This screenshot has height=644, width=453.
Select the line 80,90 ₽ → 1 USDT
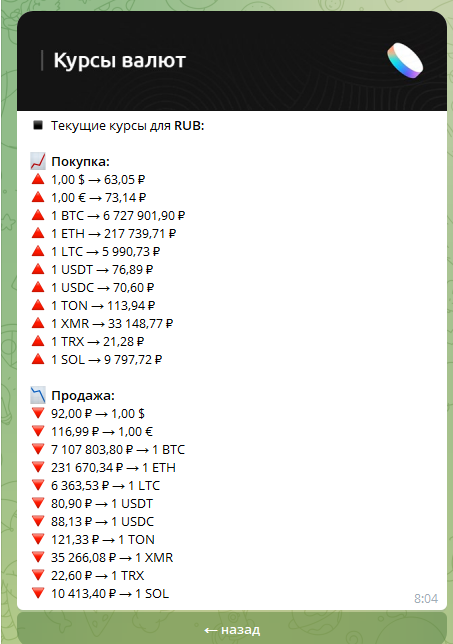click(102, 504)
